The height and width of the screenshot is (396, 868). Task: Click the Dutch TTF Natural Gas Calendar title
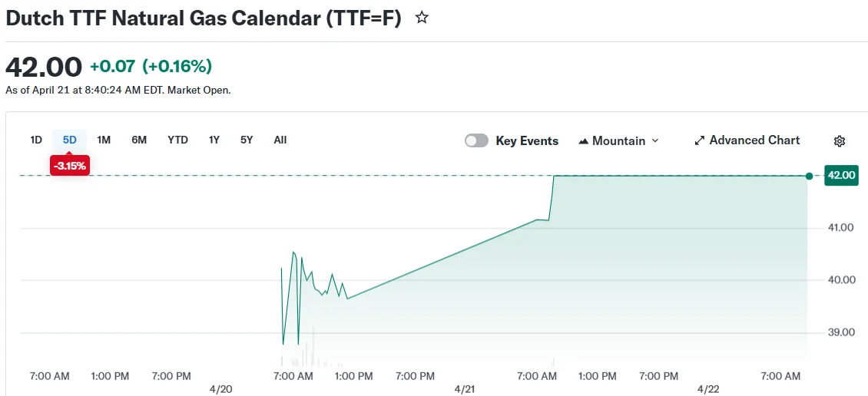[x=204, y=18]
